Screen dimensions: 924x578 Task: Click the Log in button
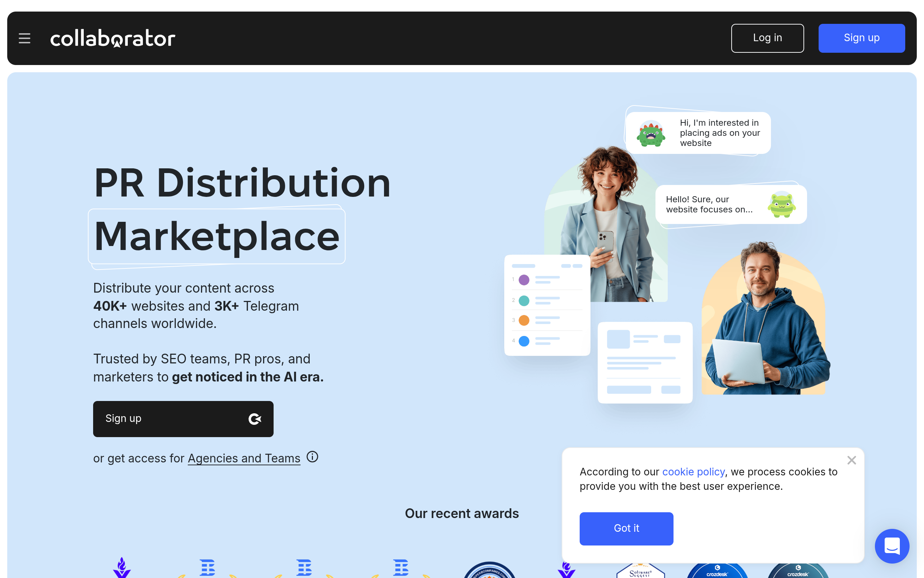click(767, 38)
